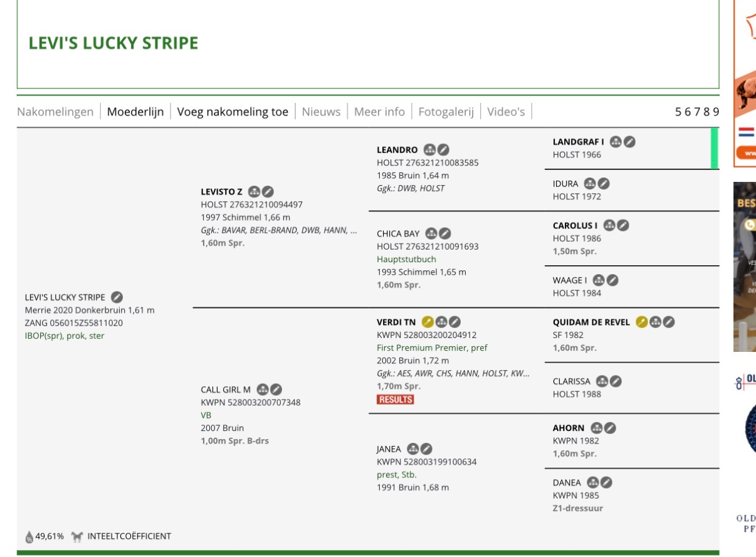Select generation depth 9
Image resolution: width=756 pixels, height=557 pixels.
pos(716,112)
